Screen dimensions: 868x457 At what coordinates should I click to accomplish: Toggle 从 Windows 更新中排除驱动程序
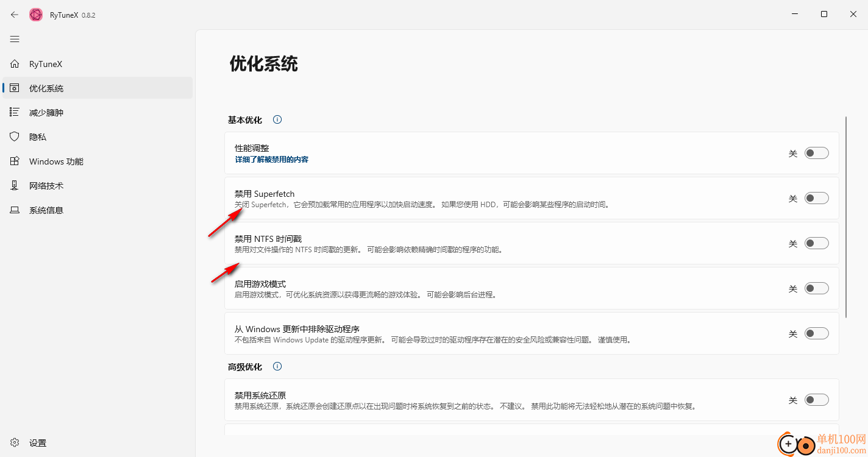[x=817, y=334]
